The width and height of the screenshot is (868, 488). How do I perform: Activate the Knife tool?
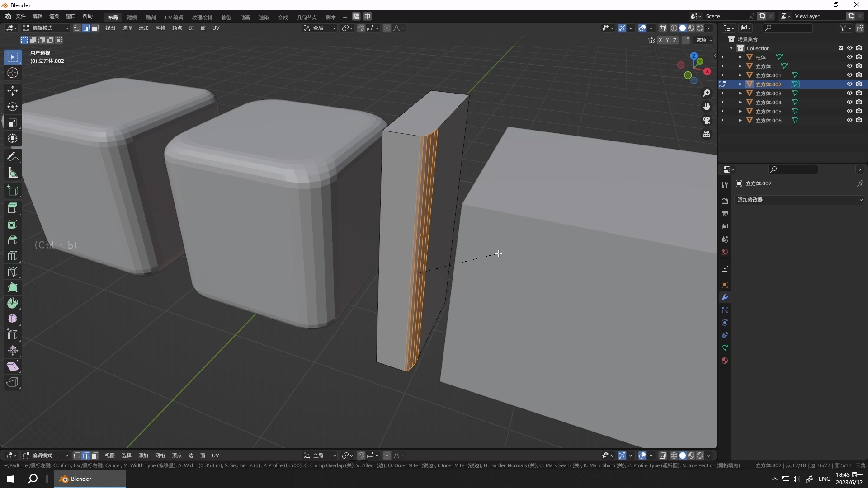13,272
